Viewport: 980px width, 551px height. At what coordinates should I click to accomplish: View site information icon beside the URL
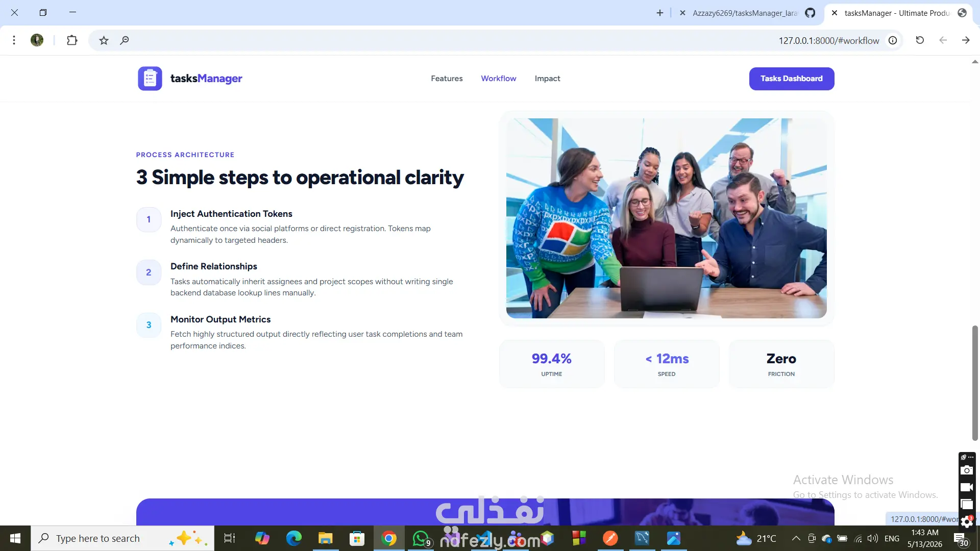[x=893, y=40]
